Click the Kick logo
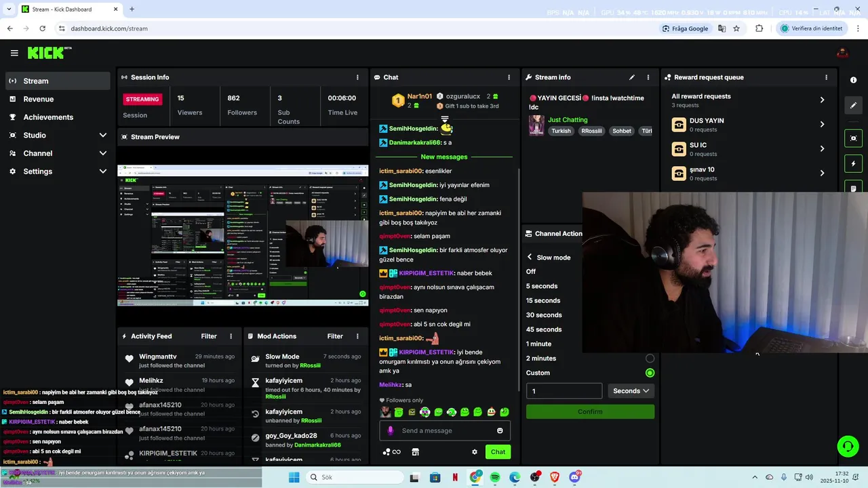Viewport: 868px width, 488px height. pos(49,53)
